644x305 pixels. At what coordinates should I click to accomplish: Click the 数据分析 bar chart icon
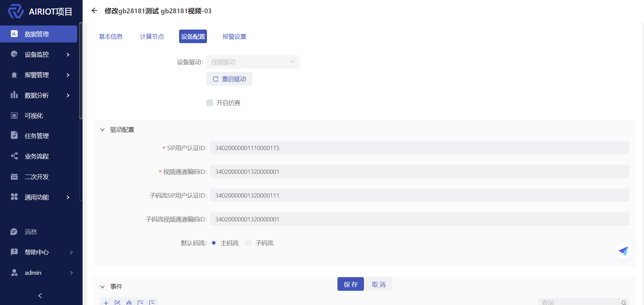[14, 95]
